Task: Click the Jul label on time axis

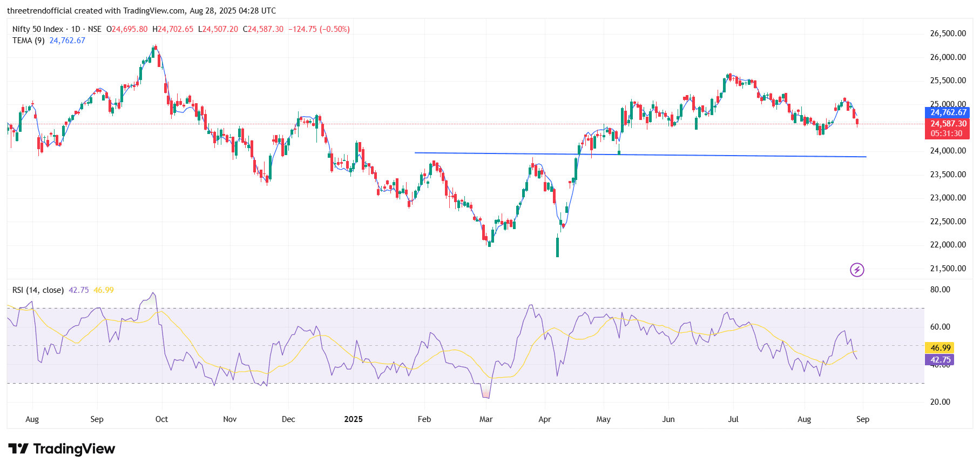Action: pyautogui.click(x=733, y=419)
